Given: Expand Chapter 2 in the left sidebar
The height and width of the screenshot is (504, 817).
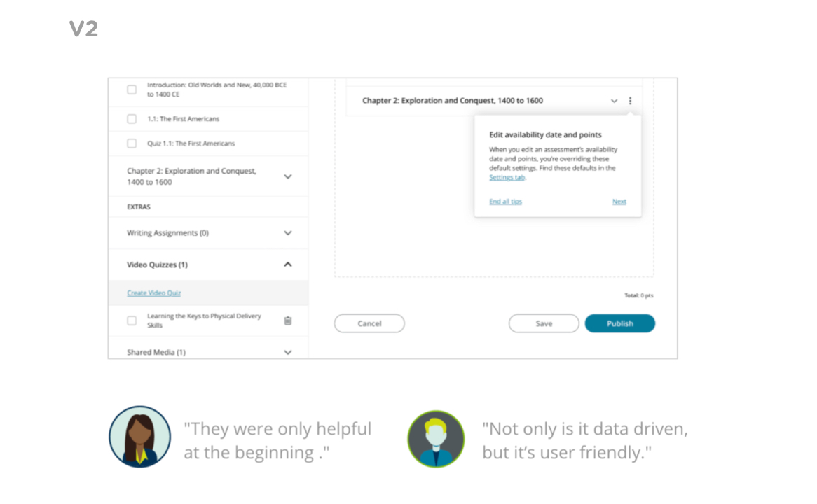Looking at the screenshot, I should click(x=287, y=176).
